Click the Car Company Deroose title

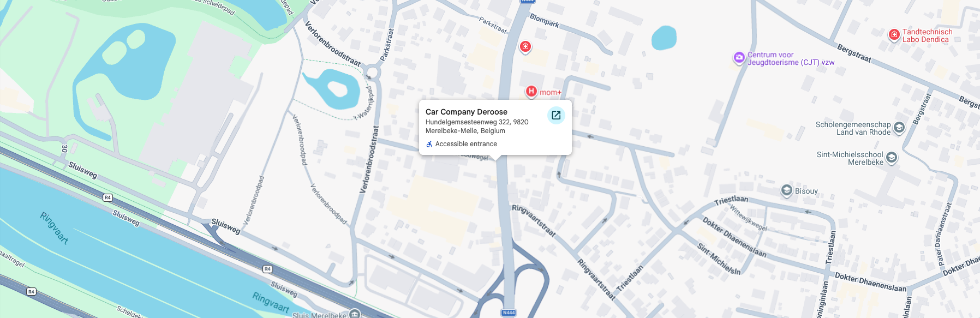tap(467, 112)
